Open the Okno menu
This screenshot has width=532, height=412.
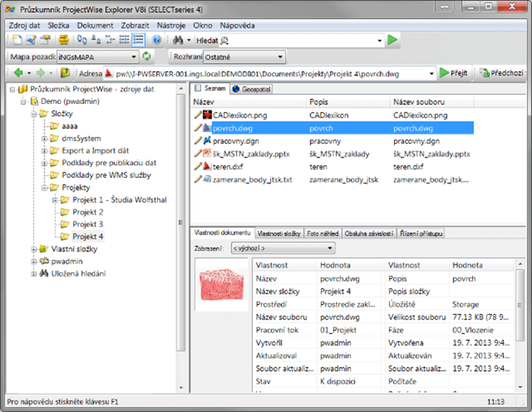[x=203, y=26]
